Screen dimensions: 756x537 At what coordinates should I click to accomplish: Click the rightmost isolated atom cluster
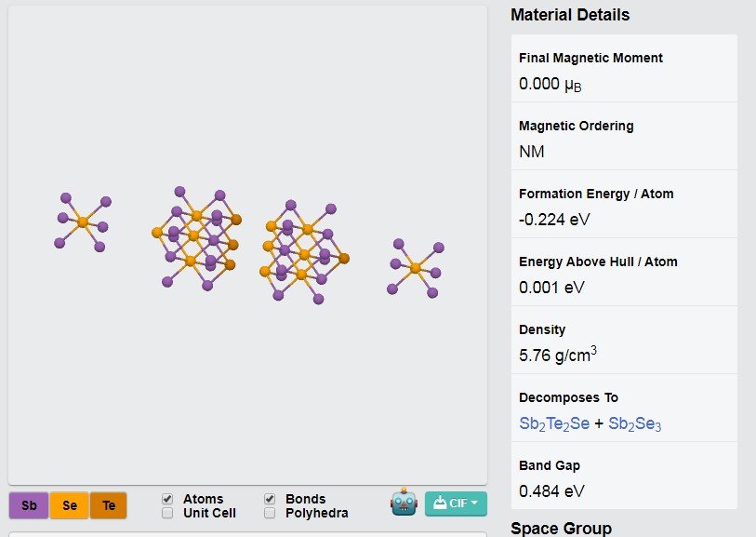click(x=416, y=268)
